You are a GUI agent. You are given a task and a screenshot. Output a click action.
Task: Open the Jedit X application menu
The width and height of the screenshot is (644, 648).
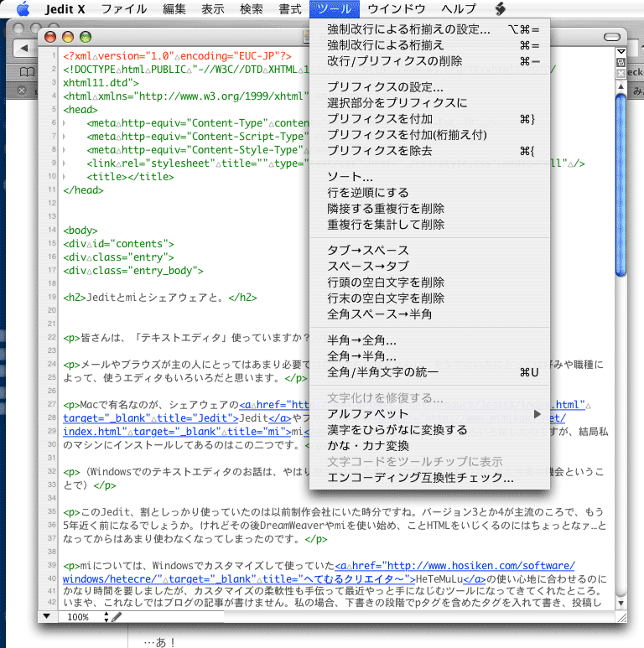(65, 8)
